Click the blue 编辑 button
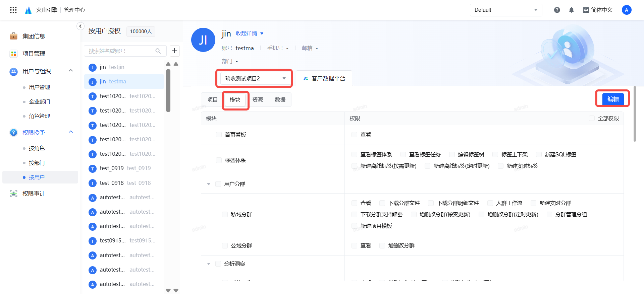644x294 pixels. point(612,99)
